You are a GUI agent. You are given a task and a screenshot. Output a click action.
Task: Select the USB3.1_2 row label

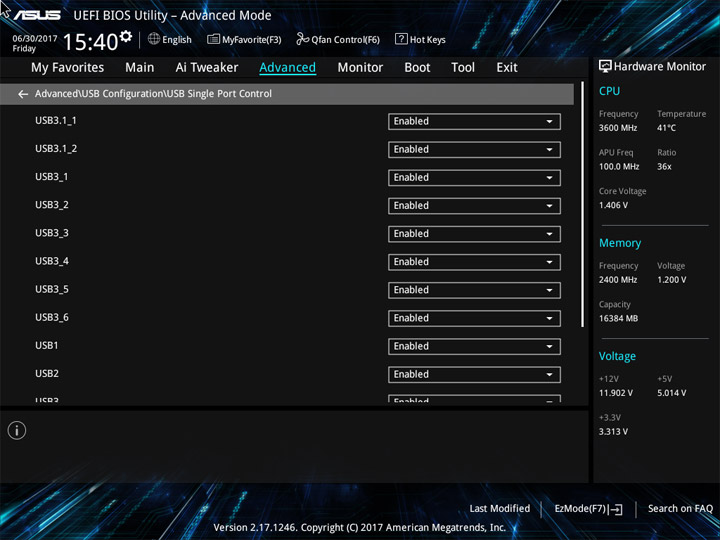pyautogui.click(x=56, y=149)
